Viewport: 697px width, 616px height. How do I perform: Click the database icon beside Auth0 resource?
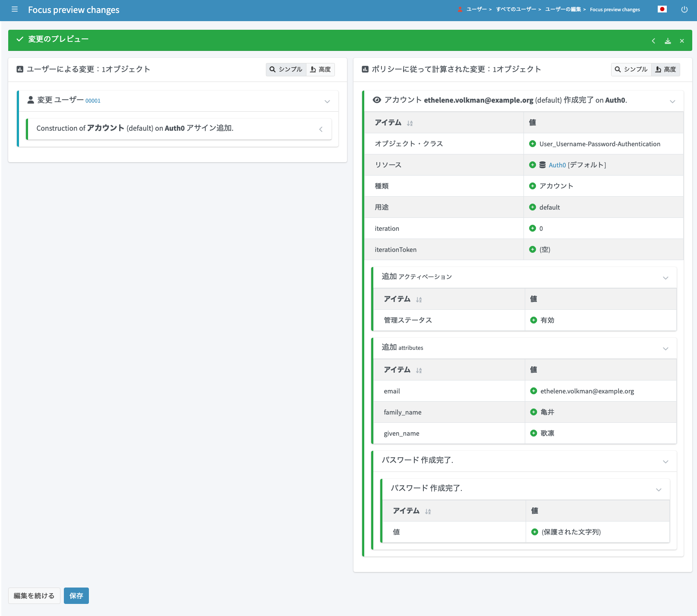[542, 165]
